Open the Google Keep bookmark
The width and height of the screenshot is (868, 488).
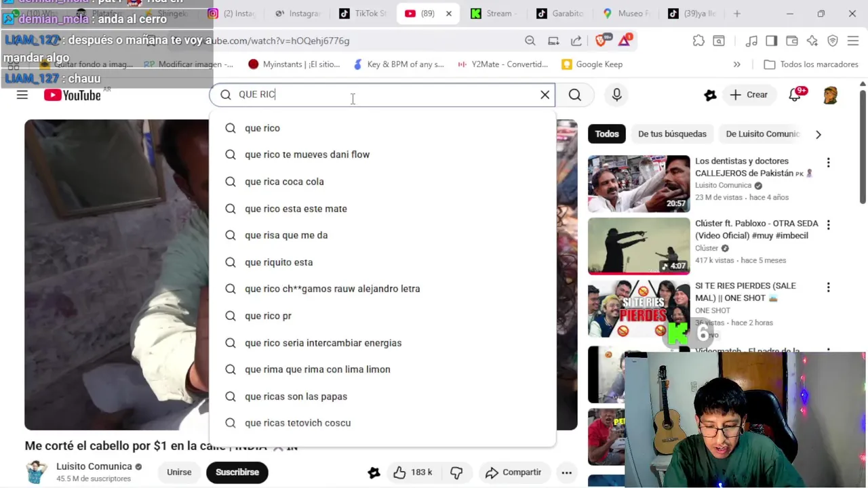coord(592,64)
